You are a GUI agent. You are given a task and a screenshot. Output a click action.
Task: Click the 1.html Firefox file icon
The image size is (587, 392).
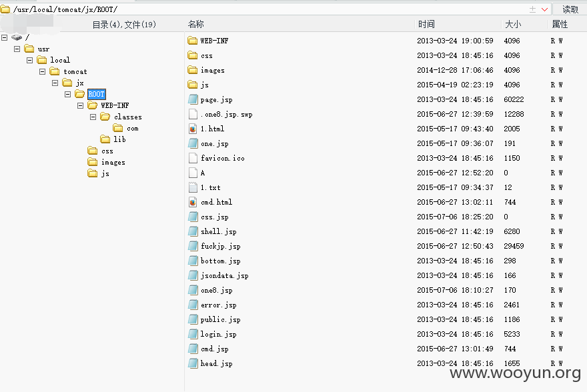click(193, 129)
